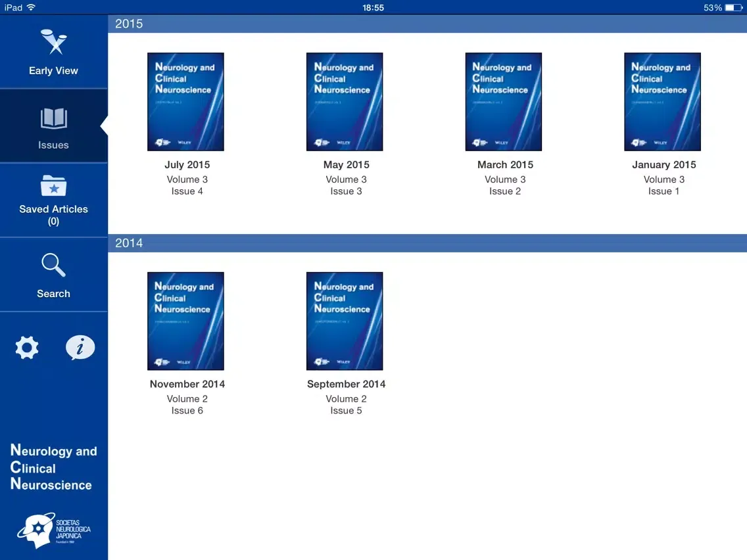The width and height of the screenshot is (747, 560).
Task: Open the May 2015 issue cover
Action: tap(345, 102)
